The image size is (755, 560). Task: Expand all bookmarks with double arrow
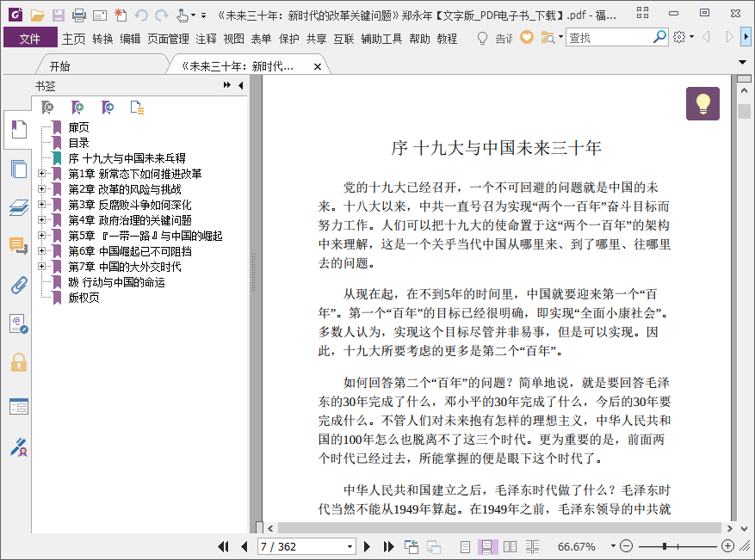[x=226, y=85]
